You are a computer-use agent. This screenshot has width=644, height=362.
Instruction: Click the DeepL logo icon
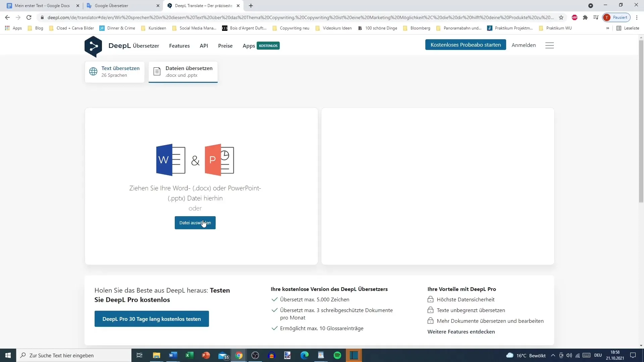pyautogui.click(x=93, y=46)
